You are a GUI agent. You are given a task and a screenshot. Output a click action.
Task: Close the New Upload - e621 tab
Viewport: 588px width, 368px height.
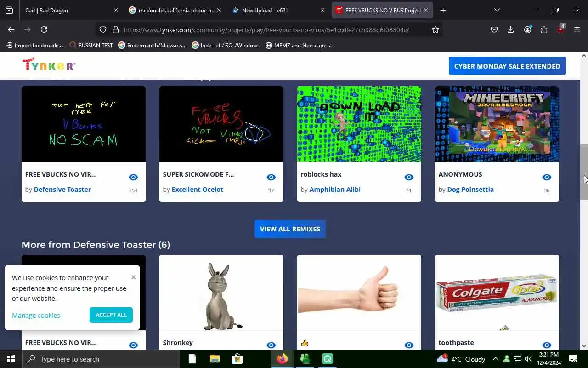point(322,10)
